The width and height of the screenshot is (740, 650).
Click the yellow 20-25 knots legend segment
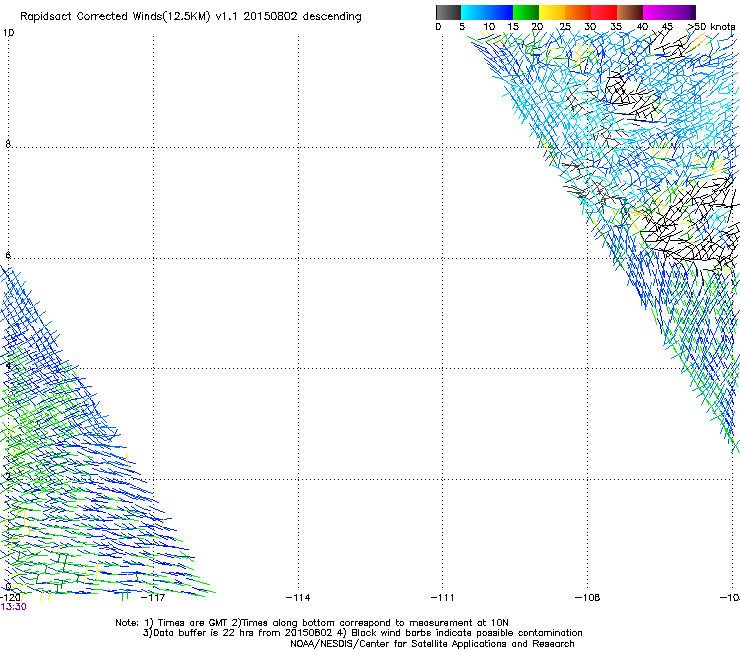point(552,12)
